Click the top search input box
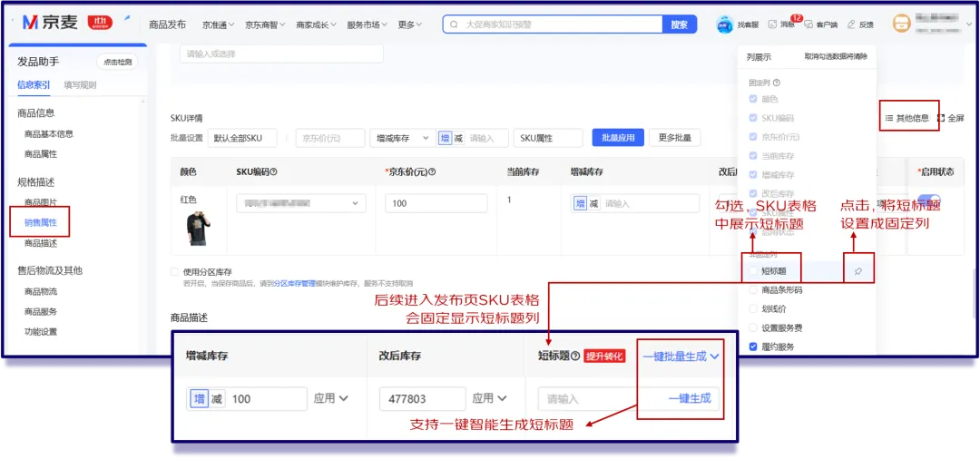 tap(553, 24)
